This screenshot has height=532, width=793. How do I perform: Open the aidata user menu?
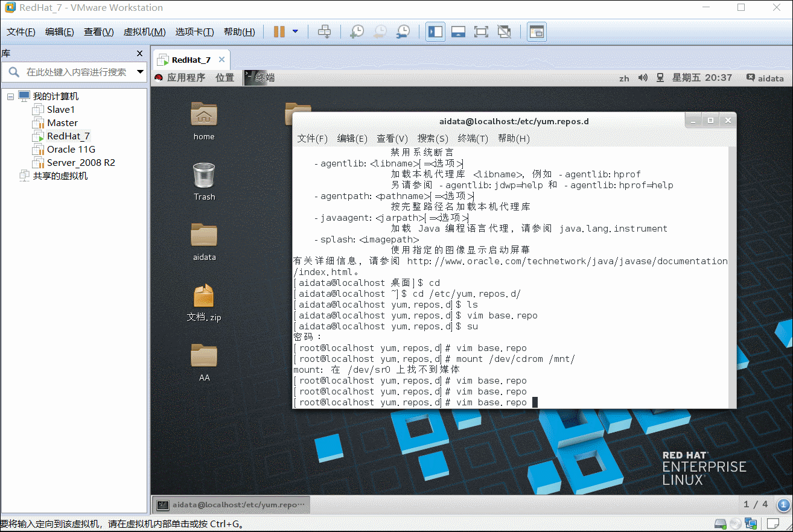(765, 78)
